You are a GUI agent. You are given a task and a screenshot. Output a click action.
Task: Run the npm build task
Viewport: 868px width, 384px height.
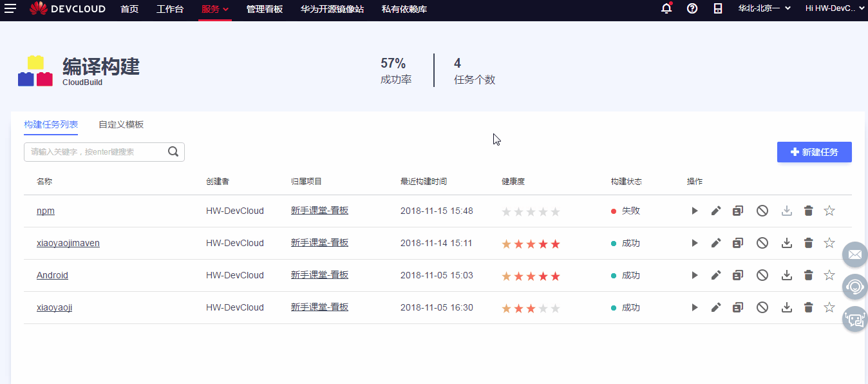click(x=694, y=210)
